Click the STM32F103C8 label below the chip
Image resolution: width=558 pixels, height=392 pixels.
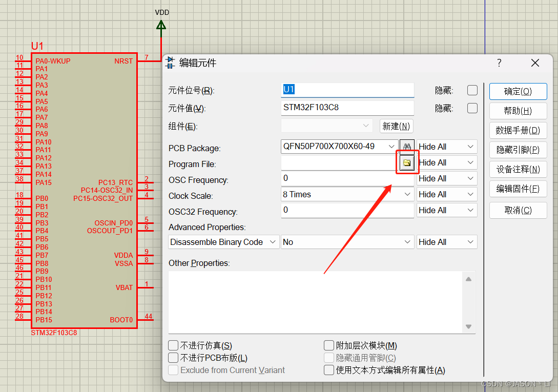(54, 333)
